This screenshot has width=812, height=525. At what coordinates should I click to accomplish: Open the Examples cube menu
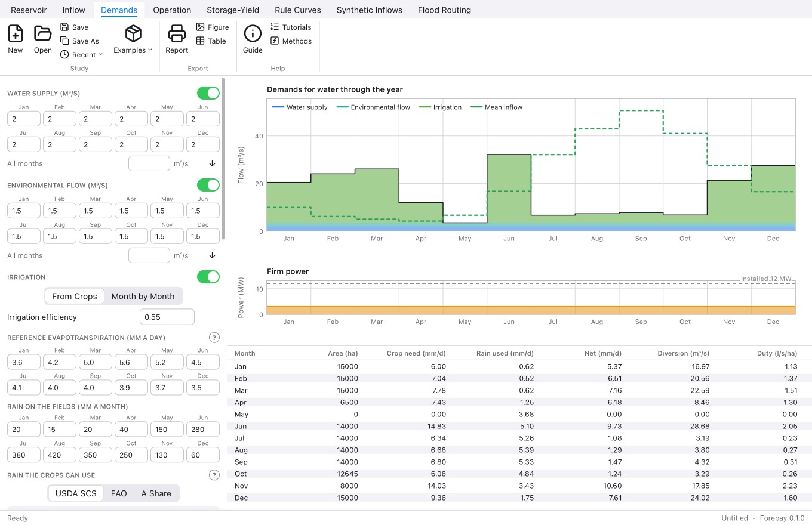133,39
